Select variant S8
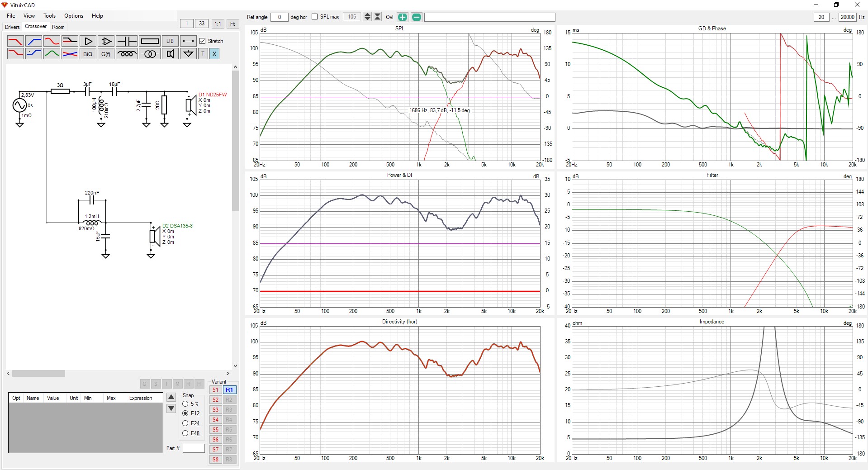 pyautogui.click(x=216, y=460)
